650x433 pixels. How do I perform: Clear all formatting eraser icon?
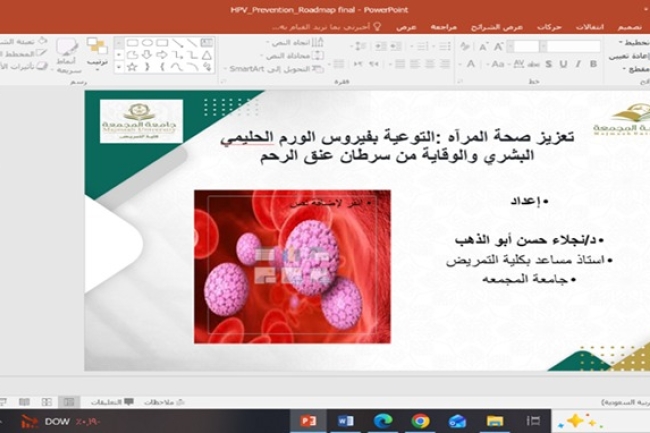[x=465, y=47]
